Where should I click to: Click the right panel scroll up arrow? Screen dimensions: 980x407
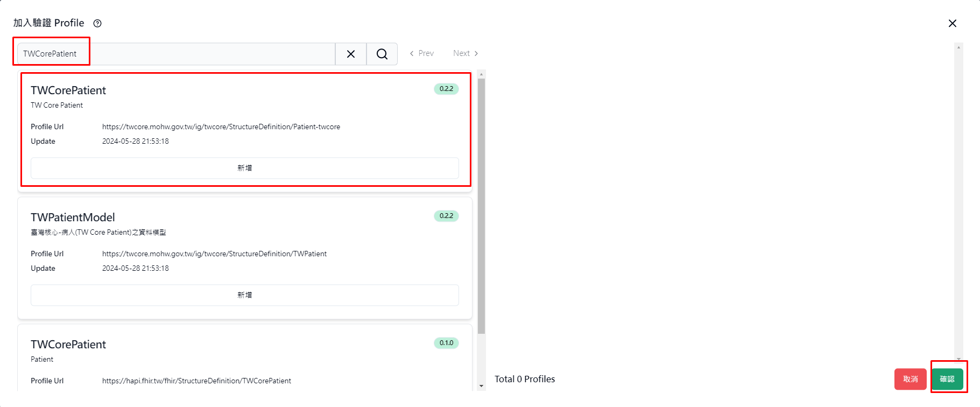click(958, 47)
